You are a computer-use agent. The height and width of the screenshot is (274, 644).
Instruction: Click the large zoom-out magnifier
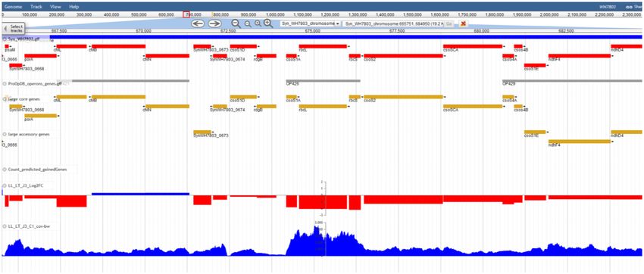click(236, 23)
